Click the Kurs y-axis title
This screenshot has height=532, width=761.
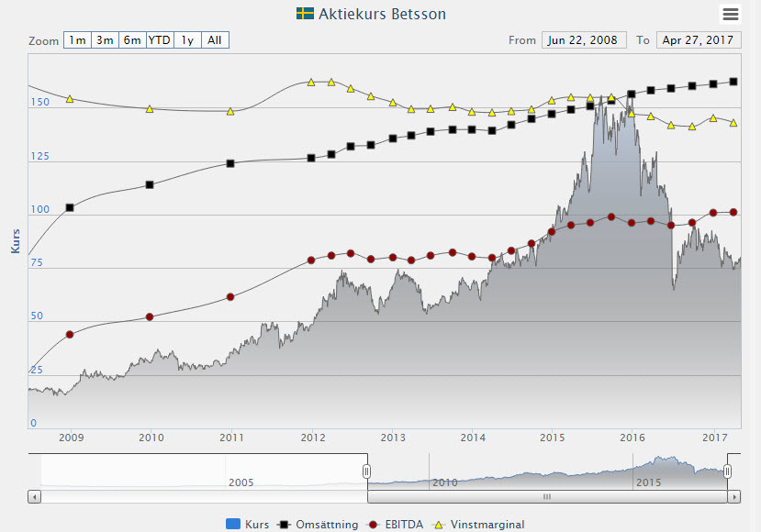point(16,241)
